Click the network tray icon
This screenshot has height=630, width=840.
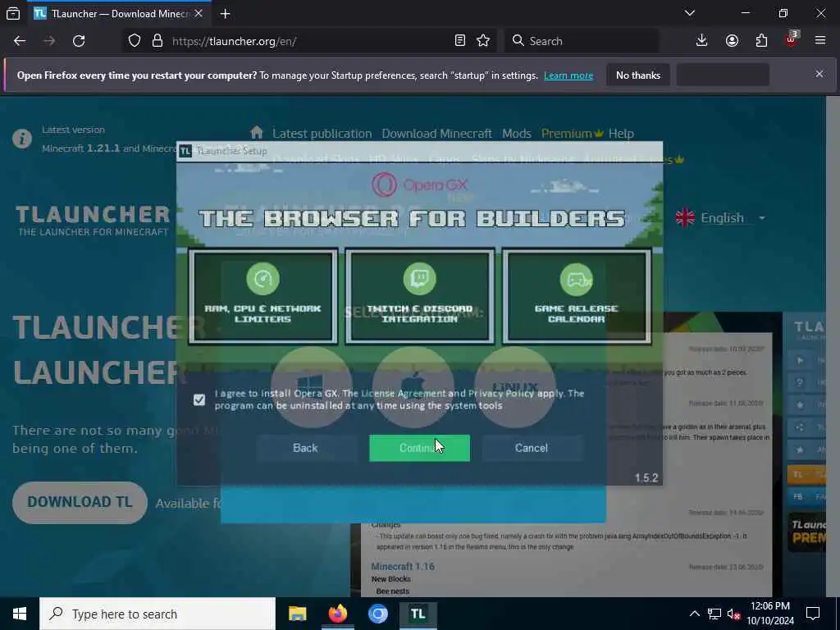714,614
